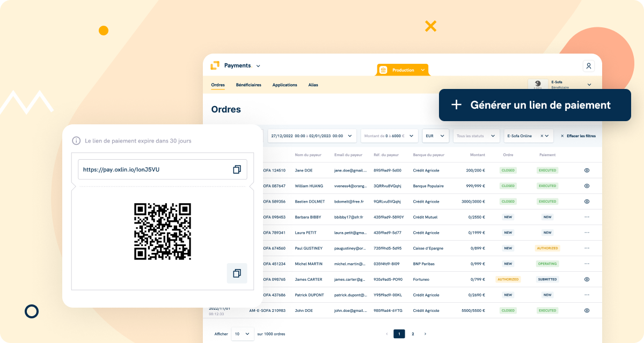Sort by Montant column header
This screenshot has height=343, width=644.
point(477,155)
